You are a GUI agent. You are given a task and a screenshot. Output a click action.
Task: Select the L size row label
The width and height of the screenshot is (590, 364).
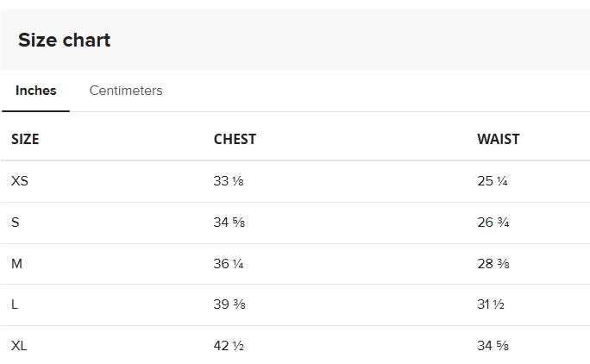tap(15, 304)
